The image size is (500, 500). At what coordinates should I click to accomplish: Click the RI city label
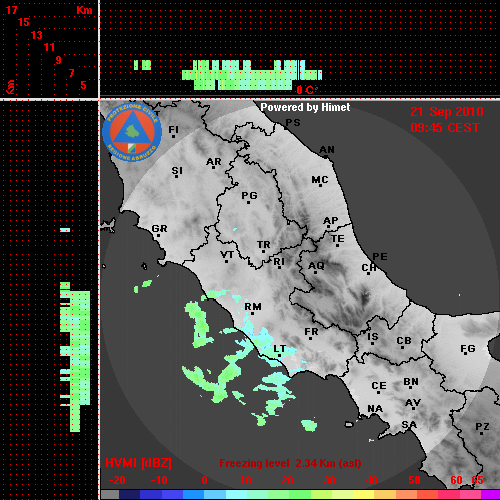coord(279,262)
